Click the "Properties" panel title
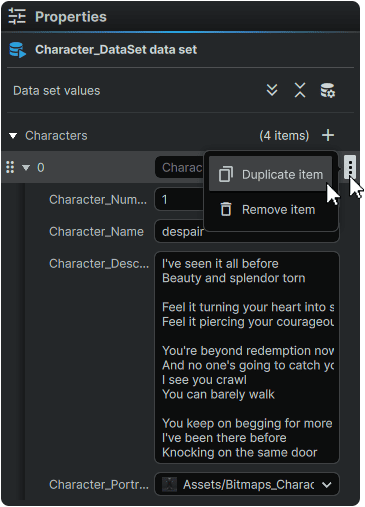Image resolution: width=365 pixels, height=507 pixels. (71, 17)
